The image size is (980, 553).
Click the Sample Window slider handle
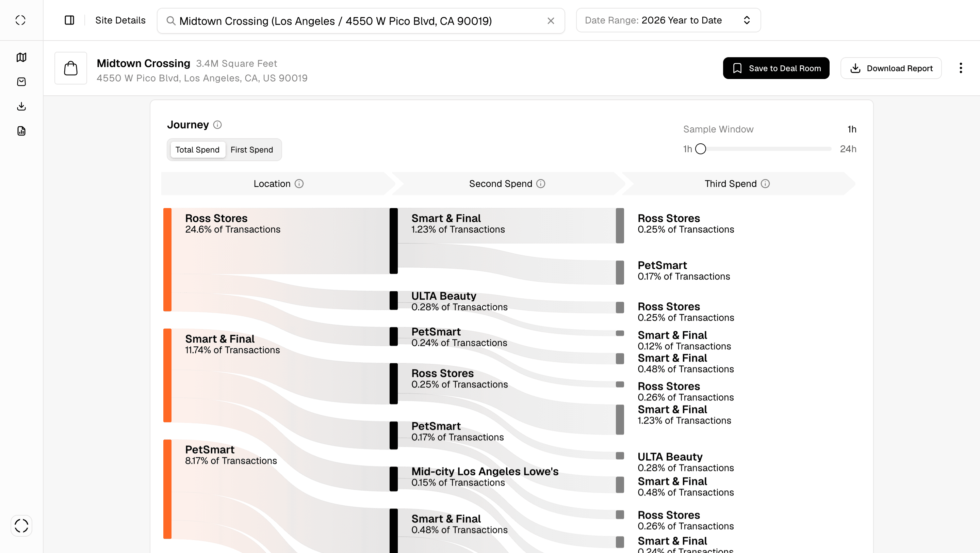click(x=700, y=149)
